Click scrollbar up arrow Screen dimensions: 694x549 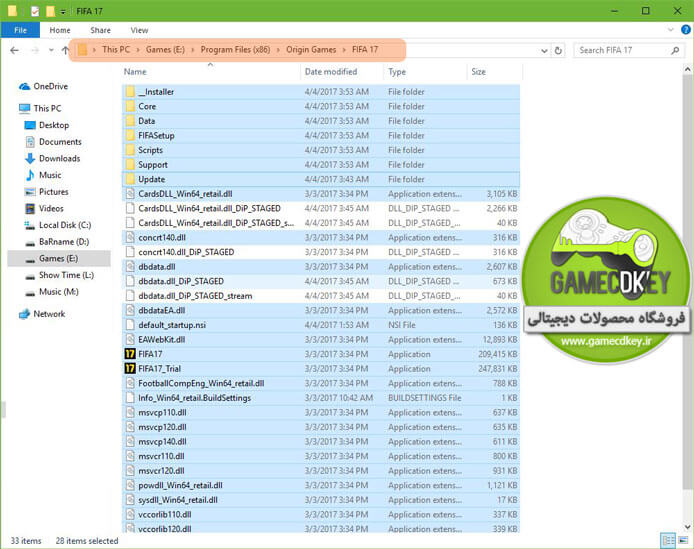pyautogui.click(x=687, y=70)
